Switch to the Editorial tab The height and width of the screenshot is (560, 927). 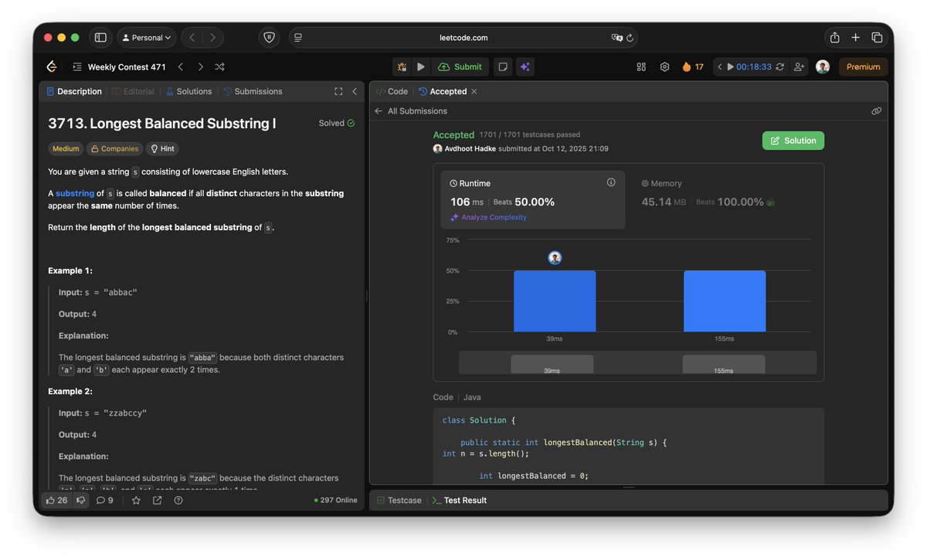point(133,91)
